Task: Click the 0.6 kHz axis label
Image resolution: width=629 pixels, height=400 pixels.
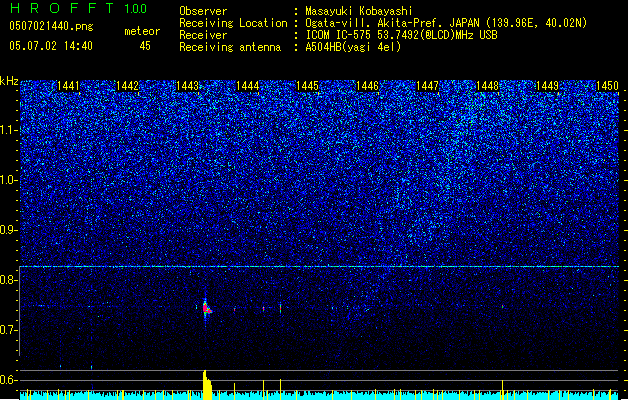Action: click(x=8, y=380)
